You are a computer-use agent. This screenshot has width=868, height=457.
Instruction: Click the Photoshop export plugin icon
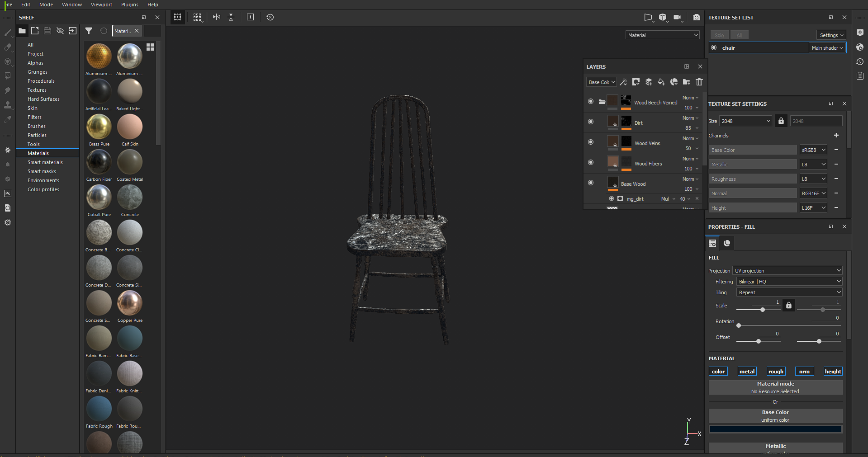tap(8, 193)
